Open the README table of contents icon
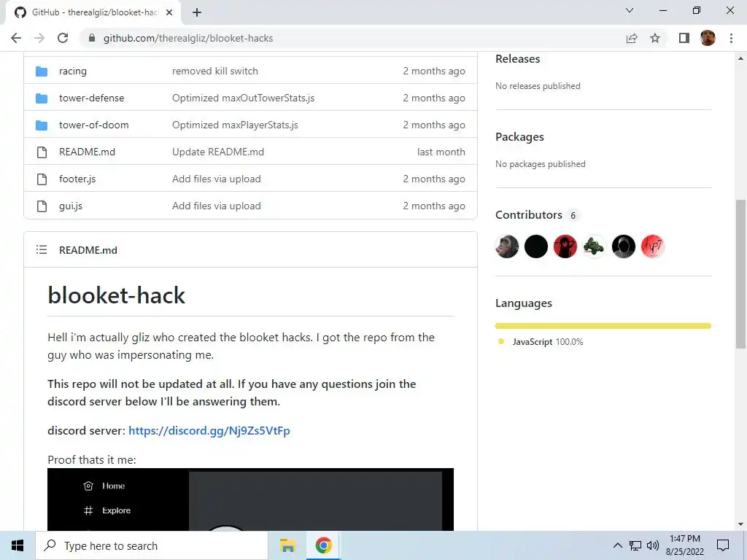747x560 pixels. tap(42, 249)
